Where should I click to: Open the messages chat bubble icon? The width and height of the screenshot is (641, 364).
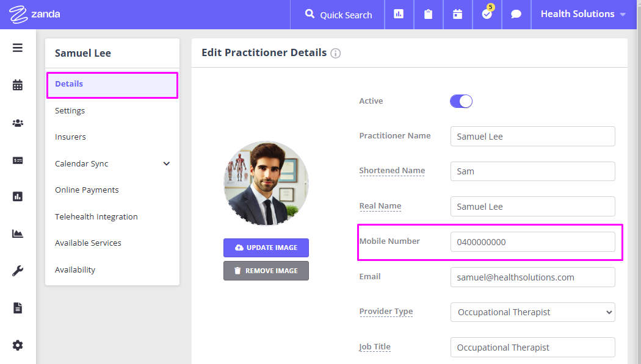516,14
